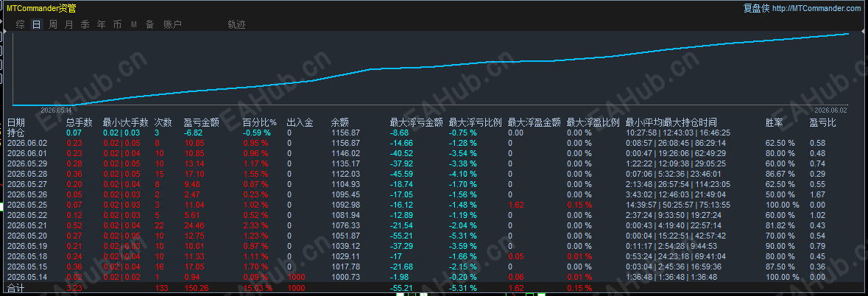
Task: Open the 币 currency tab
Action: pyautogui.click(x=117, y=24)
